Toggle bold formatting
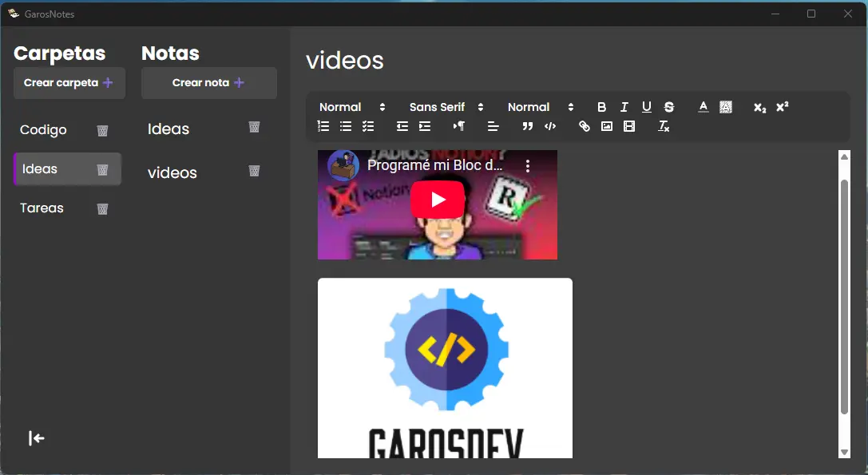Viewport: 868px width, 475px height. pyautogui.click(x=602, y=107)
